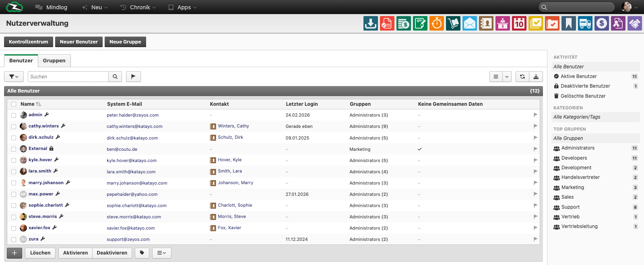Viewport: 644px width, 265px height.
Task: Click the Kontrollzentrum button
Action: tap(28, 42)
